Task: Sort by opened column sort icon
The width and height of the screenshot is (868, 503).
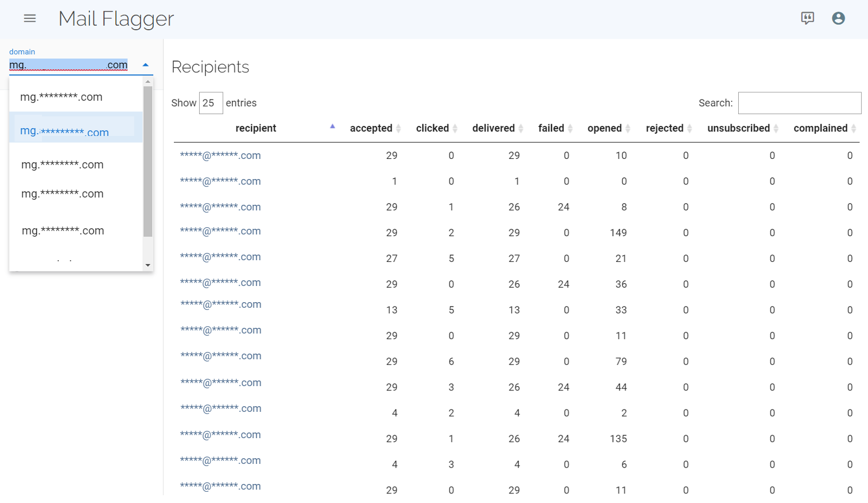Action: (628, 129)
